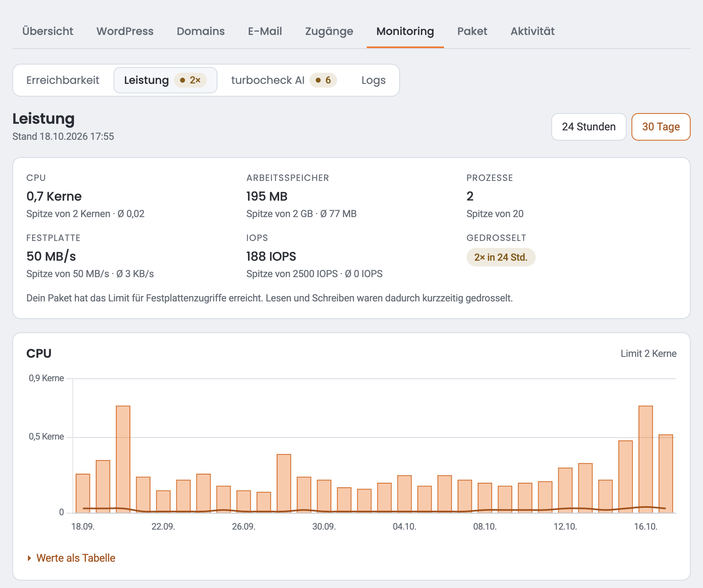The image size is (703, 588).
Task: Click the 0,7 Kerne CPU value
Action: pyautogui.click(x=54, y=196)
